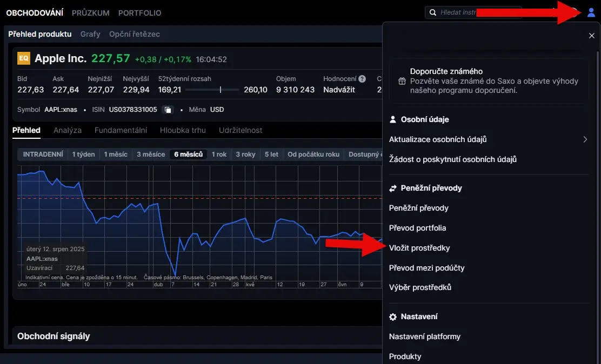Select the 6 měsíců chart range
The width and height of the screenshot is (601, 364).
click(x=188, y=154)
